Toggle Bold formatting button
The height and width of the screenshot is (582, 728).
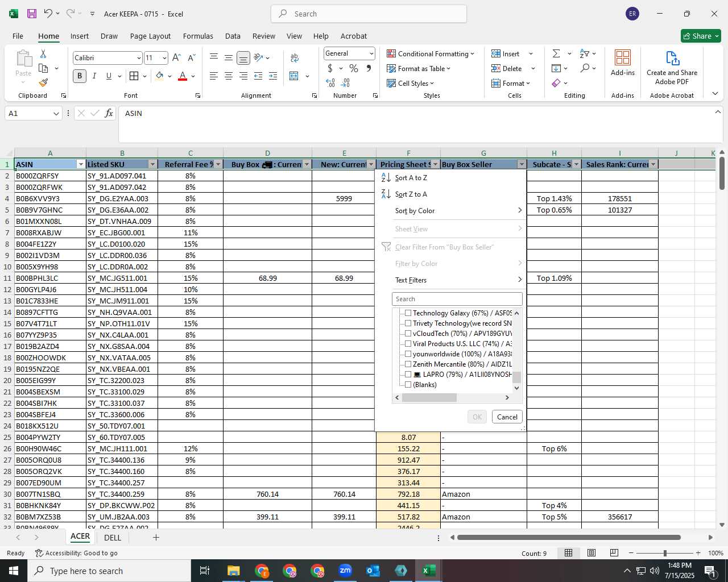tap(80, 76)
